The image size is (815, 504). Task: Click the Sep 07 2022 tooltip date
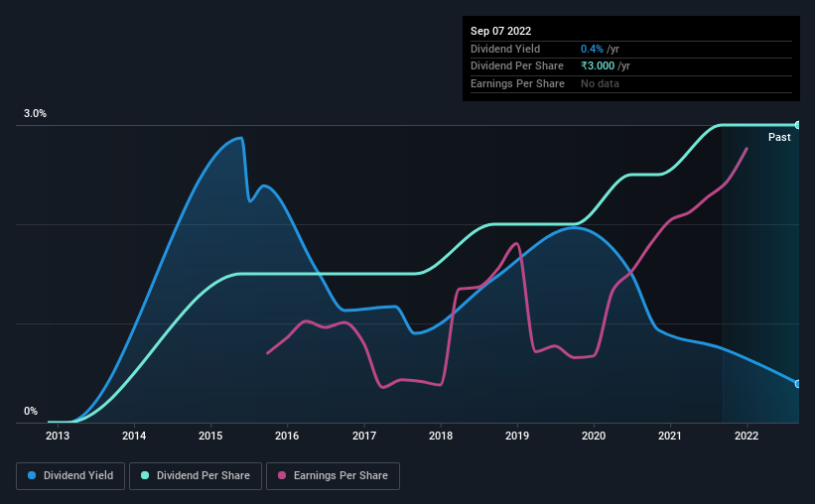[500, 31]
